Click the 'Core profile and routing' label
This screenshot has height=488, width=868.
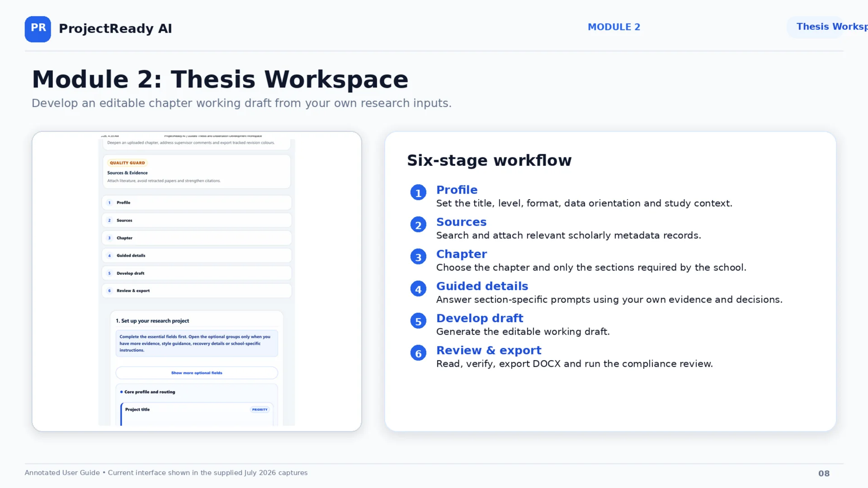(150, 392)
